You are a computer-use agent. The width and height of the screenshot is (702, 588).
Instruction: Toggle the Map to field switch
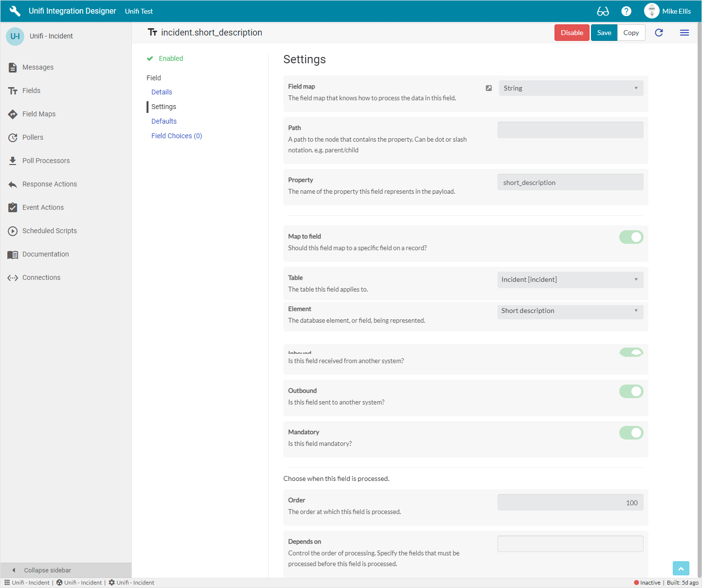click(x=631, y=237)
